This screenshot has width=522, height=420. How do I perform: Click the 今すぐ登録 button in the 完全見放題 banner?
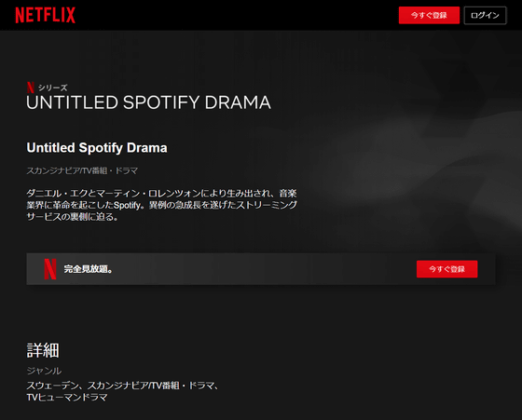[446, 269]
